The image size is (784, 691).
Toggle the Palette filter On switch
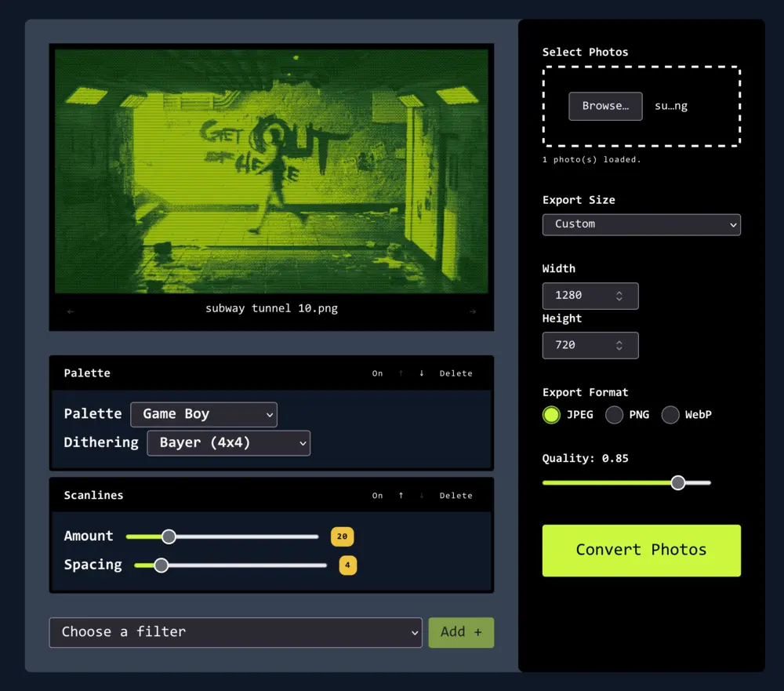tap(377, 373)
